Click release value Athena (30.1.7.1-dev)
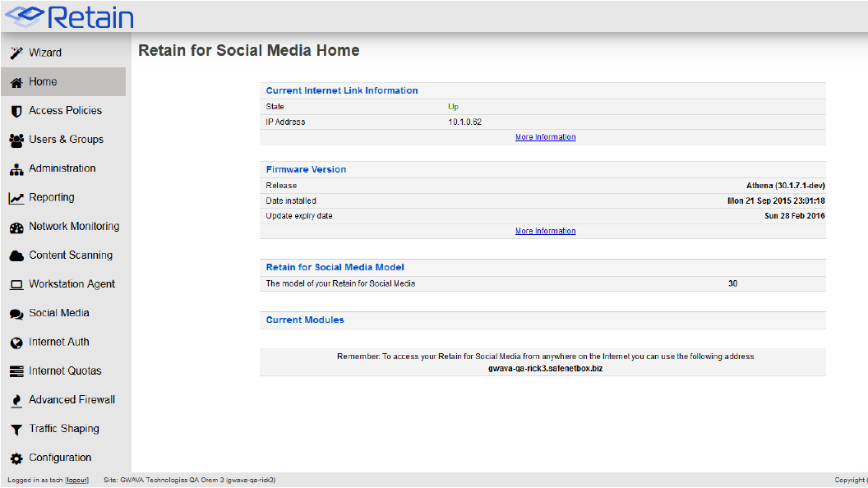This screenshot has width=868, height=488. point(786,186)
